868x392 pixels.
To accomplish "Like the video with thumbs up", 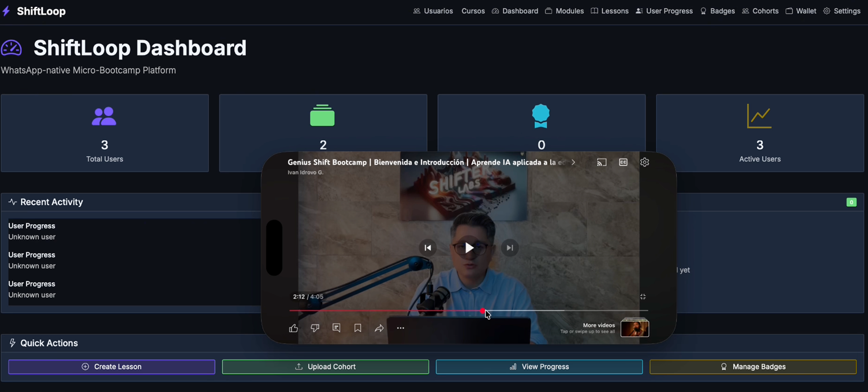I will [293, 328].
